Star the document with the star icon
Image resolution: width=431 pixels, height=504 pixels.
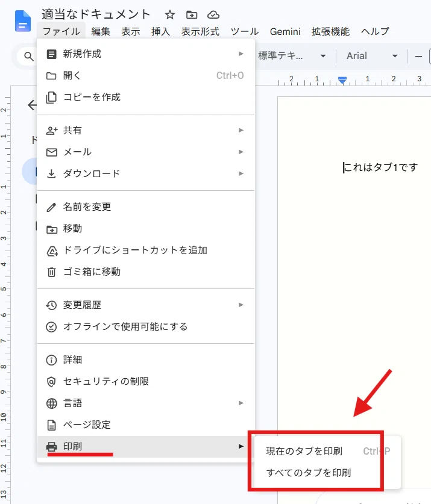point(169,14)
